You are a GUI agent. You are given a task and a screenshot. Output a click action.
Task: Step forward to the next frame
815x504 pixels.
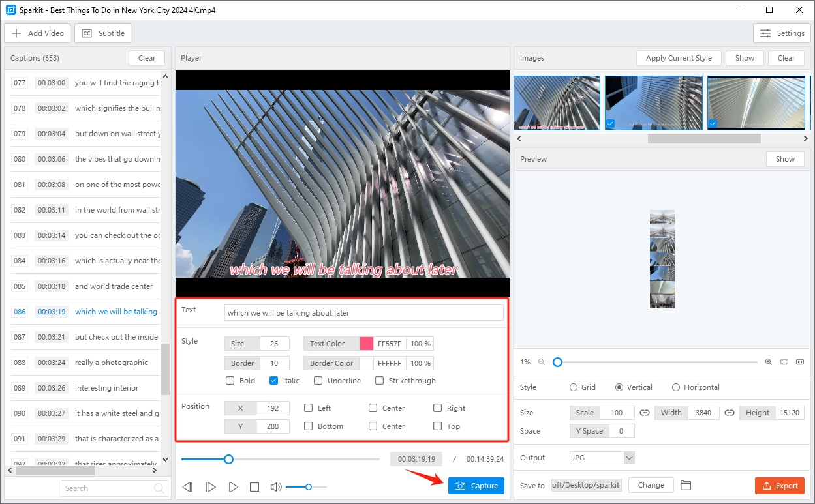[210, 487]
